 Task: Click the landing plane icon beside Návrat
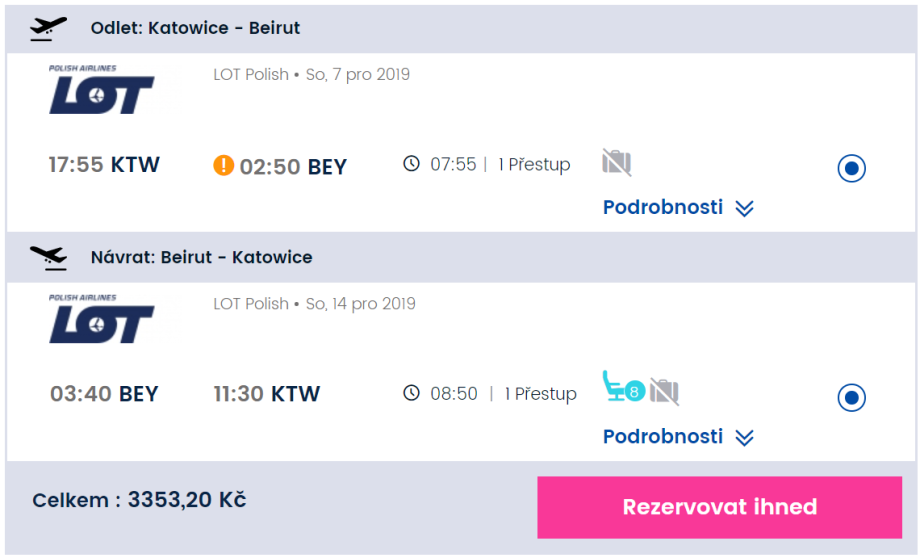coord(48,257)
